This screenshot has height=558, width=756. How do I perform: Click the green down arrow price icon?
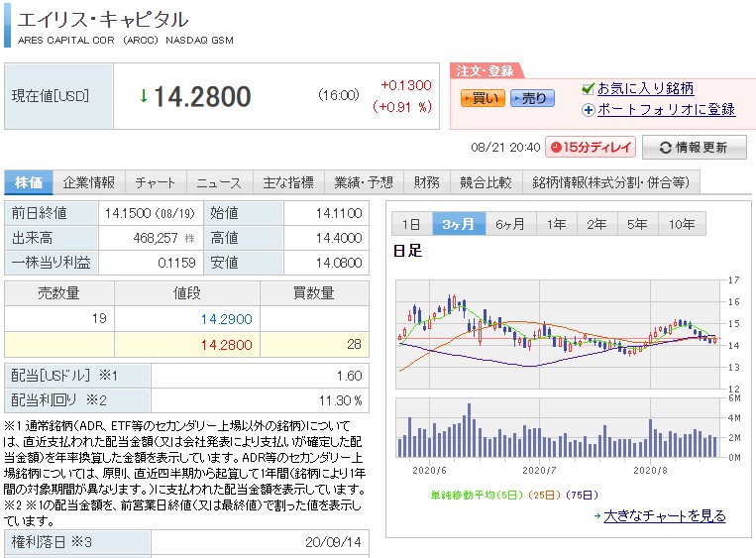point(144,96)
